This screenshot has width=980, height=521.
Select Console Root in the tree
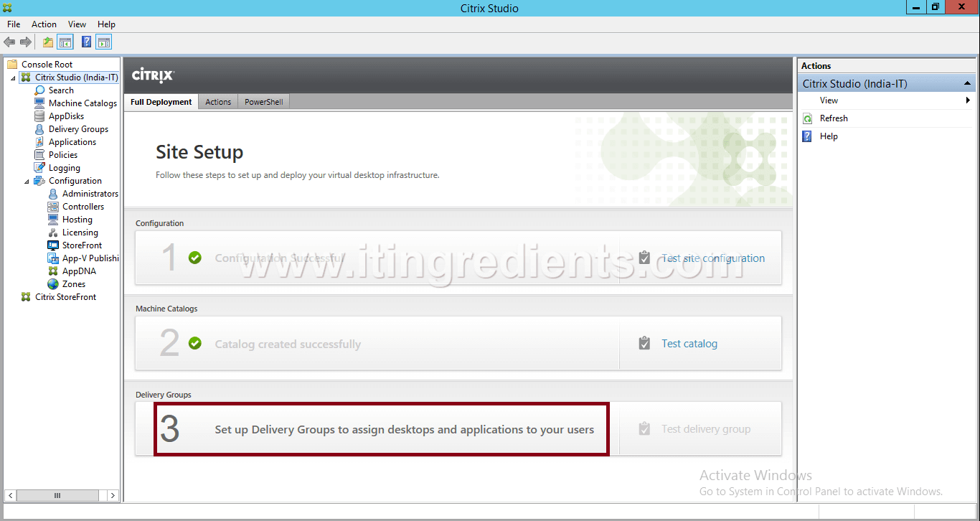tap(47, 65)
